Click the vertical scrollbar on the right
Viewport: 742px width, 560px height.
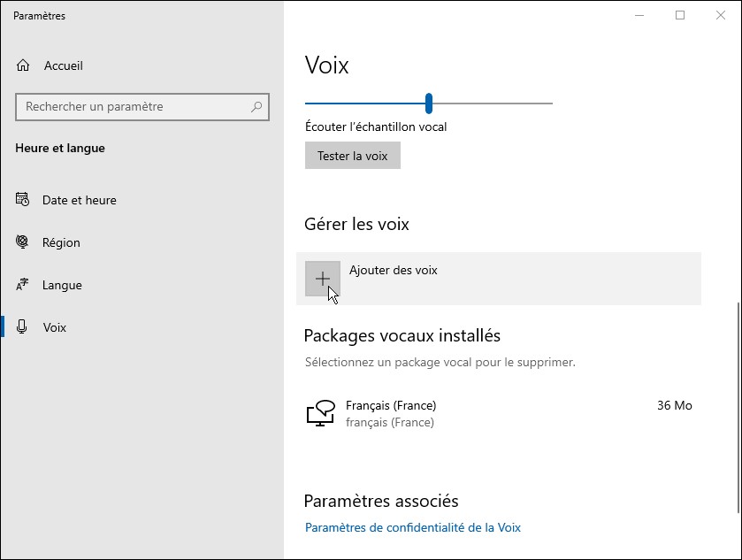738,407
